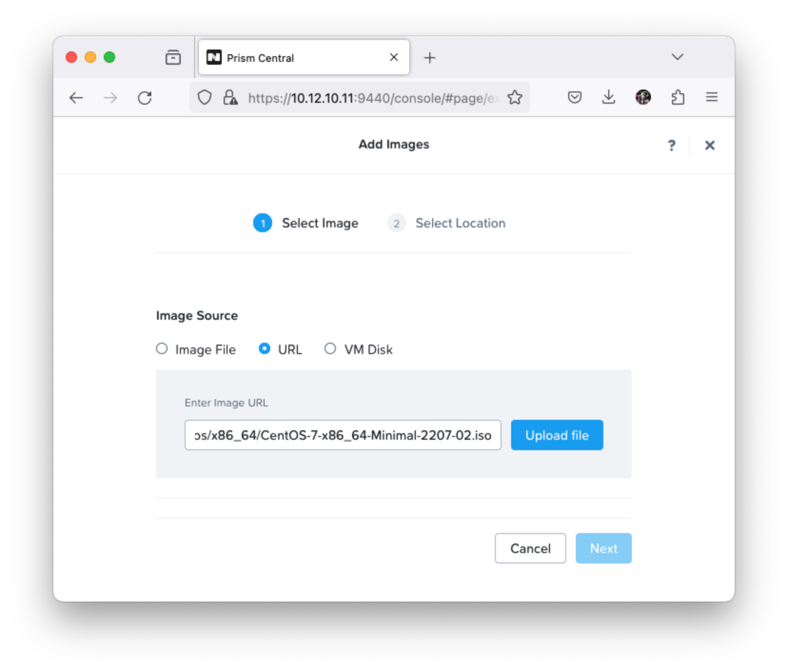Click the macOS green fullscreen button
This screenshot has width=788, height=672.
[109, 57]
